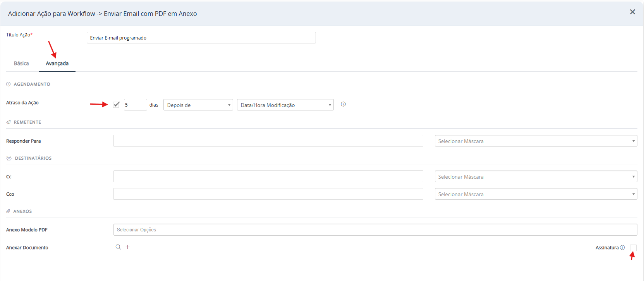Uncheck the Atraso da Ação checkbox

point(116,105)
